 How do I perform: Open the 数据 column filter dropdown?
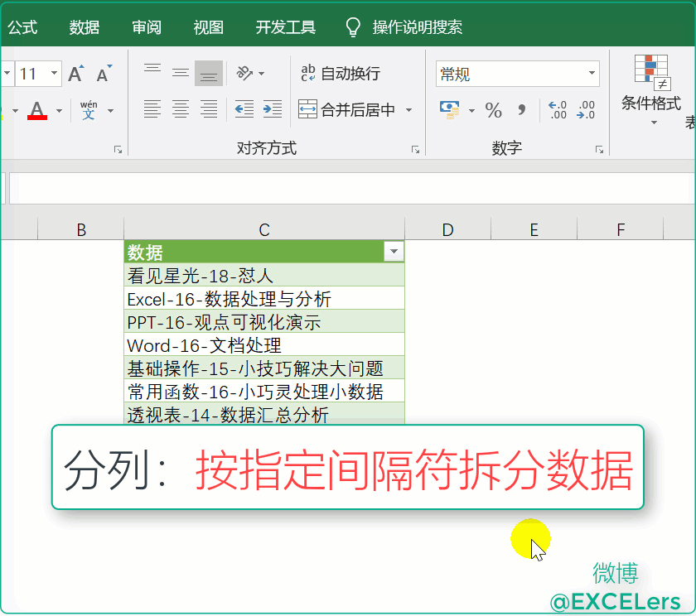tap(394, 252)
